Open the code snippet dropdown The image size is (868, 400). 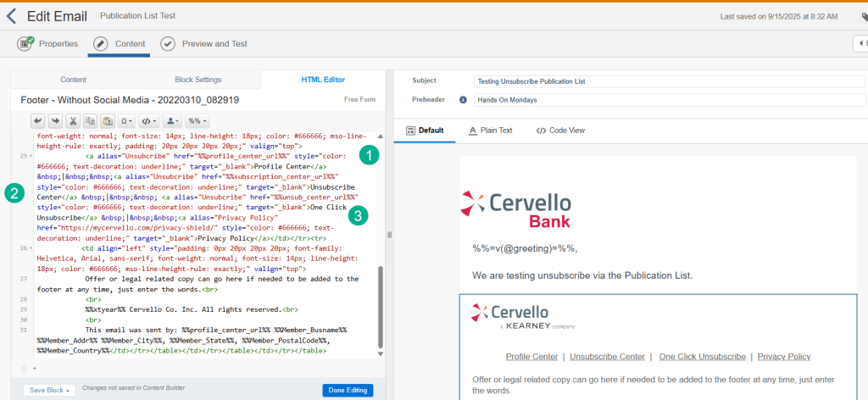tap(149, 121)
